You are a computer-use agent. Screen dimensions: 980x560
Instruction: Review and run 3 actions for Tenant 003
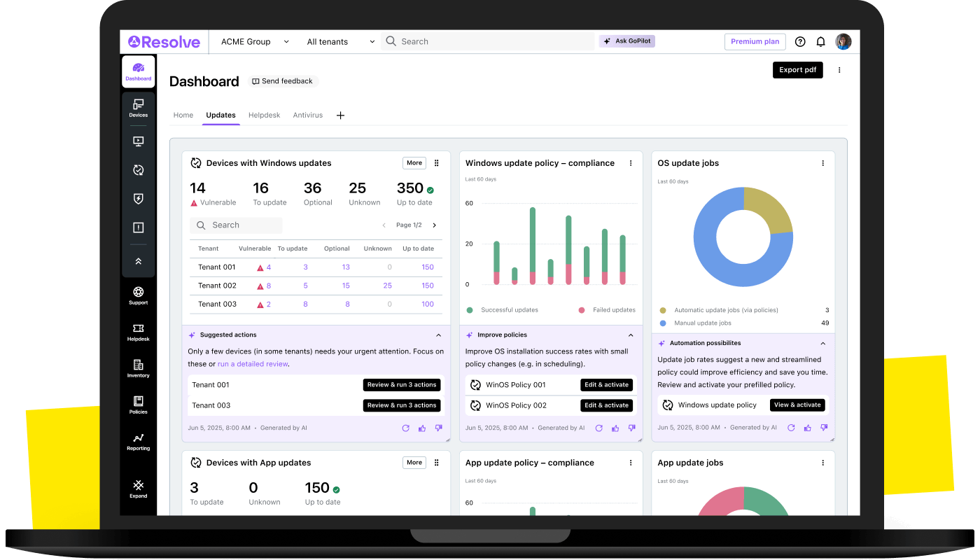(402, 405)
